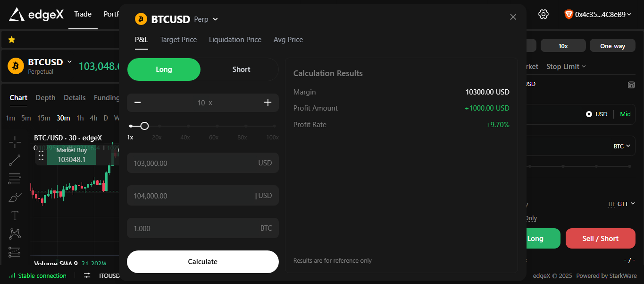
Task: Set leverage slider to 20x mark
Action: pyautogui.click(x=159, y=126)
